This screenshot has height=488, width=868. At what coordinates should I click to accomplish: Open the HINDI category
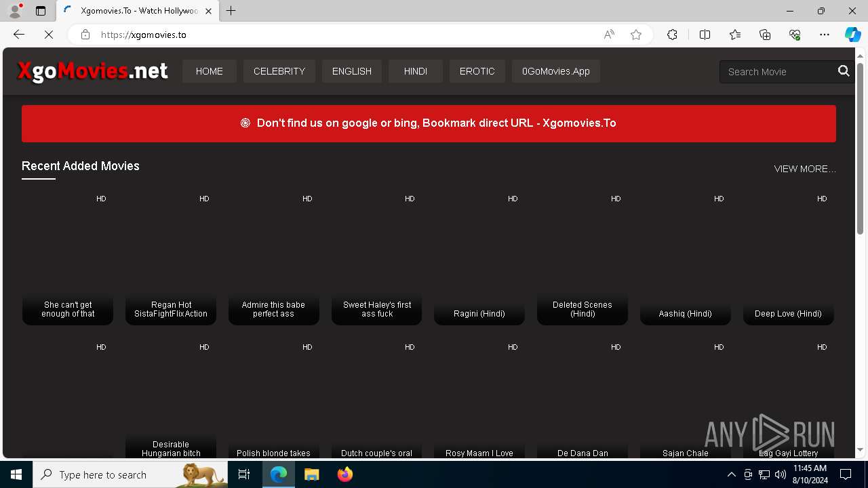416,71
